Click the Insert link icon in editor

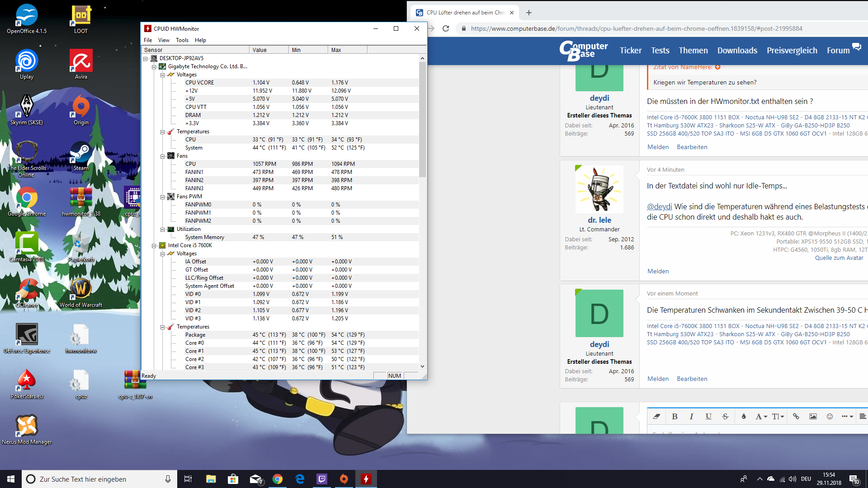[796, 417]
